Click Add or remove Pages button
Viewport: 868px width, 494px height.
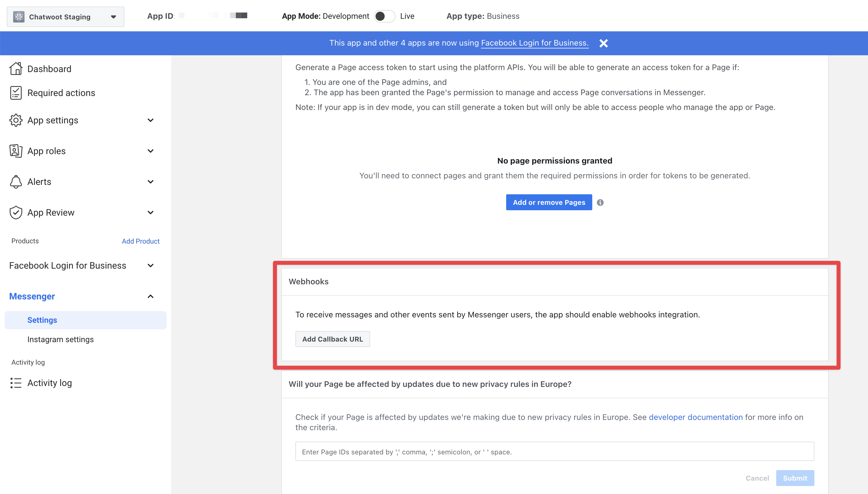pyautogui.click(x=549, y=202)
